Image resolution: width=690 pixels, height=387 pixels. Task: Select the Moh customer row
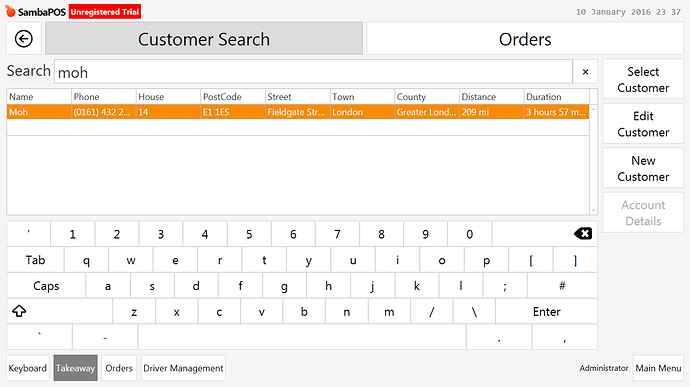(x=298, y=112)
